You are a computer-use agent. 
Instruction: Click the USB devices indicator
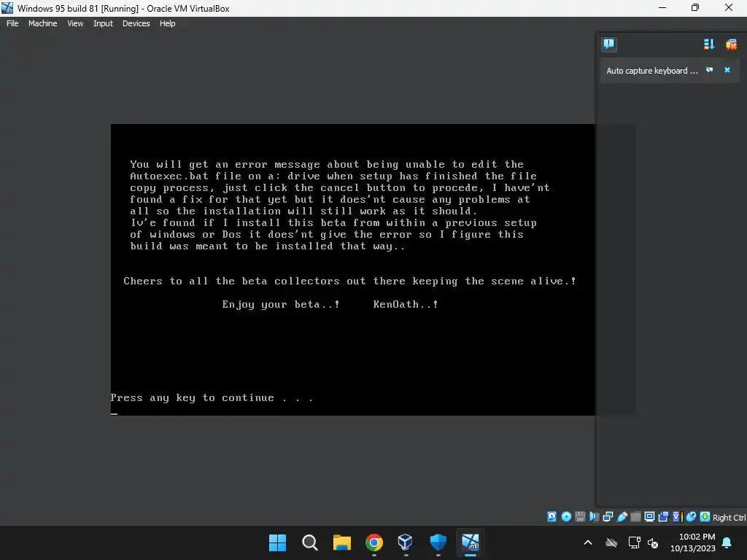[x=622, y=517]
